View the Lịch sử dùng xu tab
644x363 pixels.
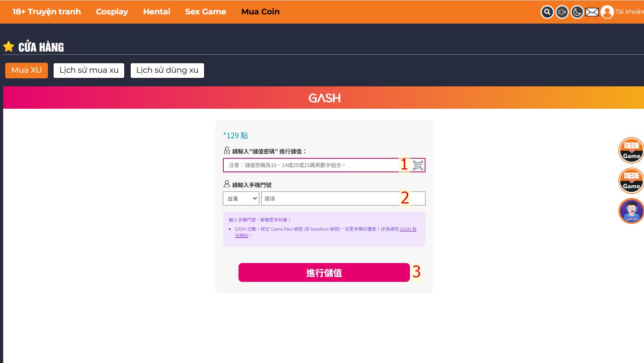pos(167,70)
